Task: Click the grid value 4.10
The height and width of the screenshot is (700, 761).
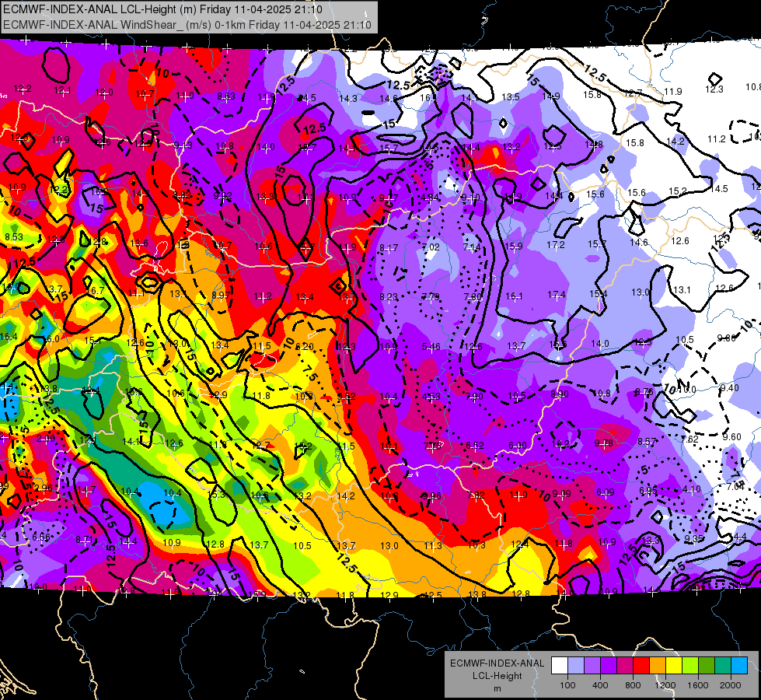Action: [692, 488]
